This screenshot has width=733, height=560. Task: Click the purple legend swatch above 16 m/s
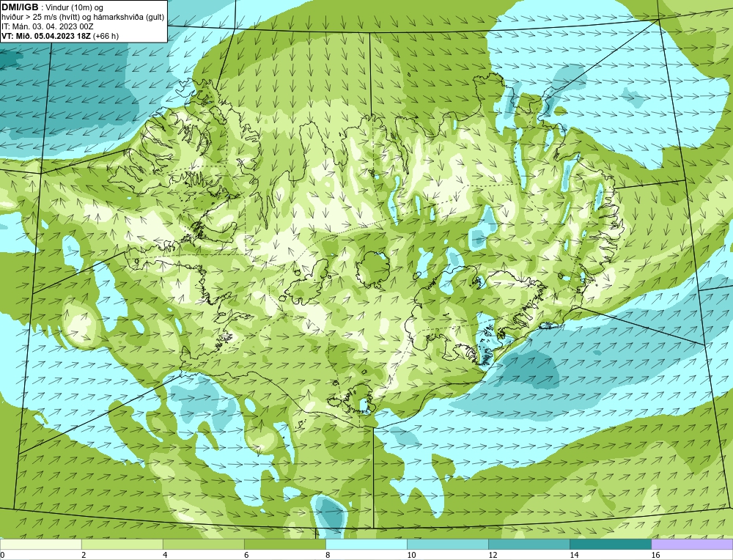[692, 544]
